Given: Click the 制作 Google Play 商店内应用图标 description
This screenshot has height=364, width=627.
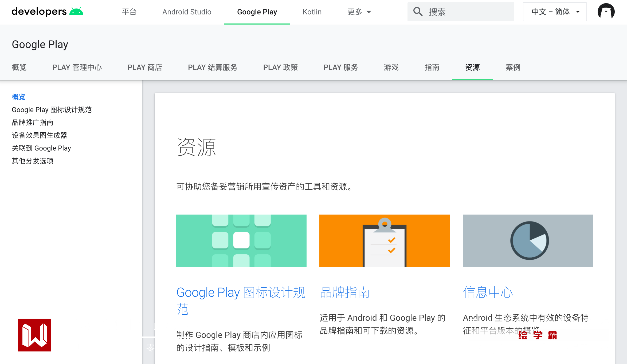Looking at the screenshot, I should pos(240,341).
